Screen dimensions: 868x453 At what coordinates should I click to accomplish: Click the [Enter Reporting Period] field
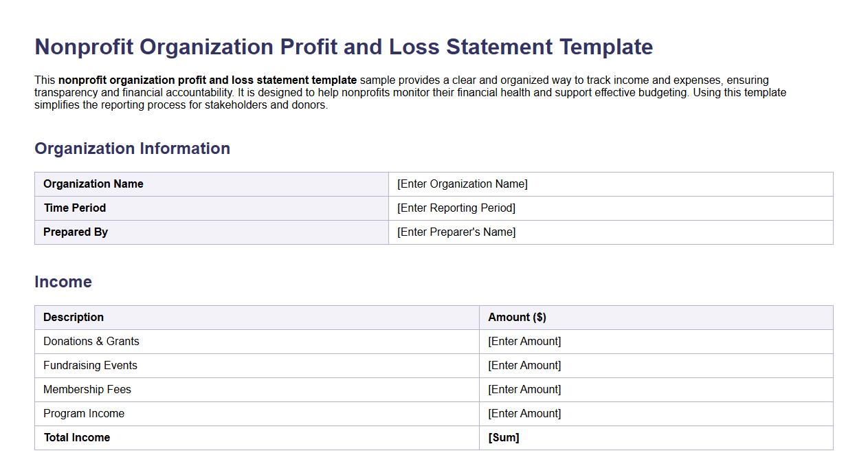click(x=456, y=208)
